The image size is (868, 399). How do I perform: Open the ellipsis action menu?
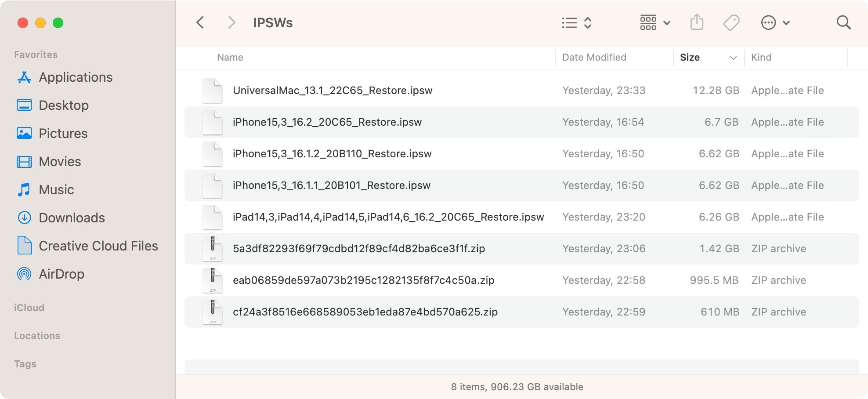(x=775, y=23)
